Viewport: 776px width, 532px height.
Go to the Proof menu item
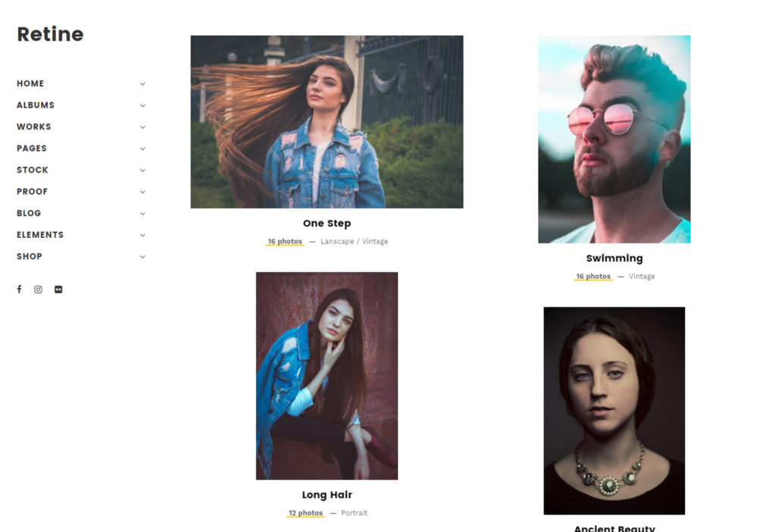pyautogui.click(x=32, y=192)
